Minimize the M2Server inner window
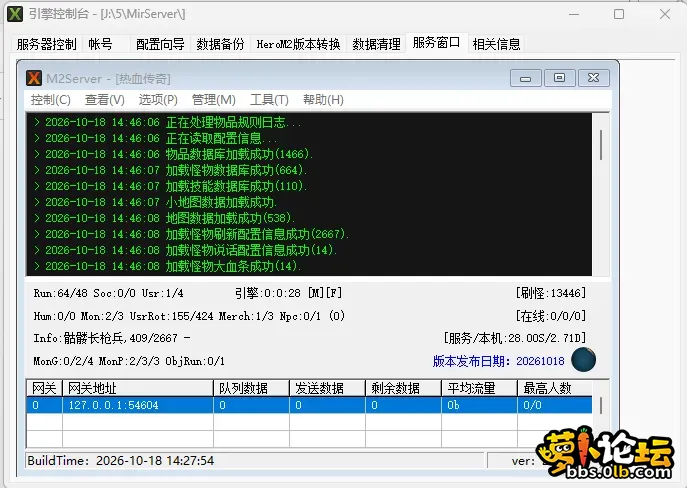 tap(525, 78)
